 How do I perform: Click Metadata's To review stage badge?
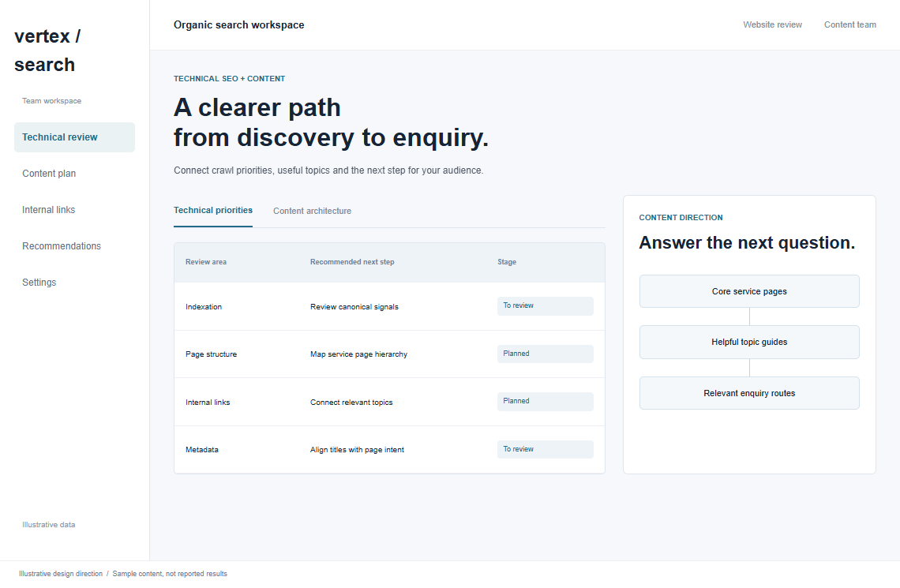coord(546,449)
